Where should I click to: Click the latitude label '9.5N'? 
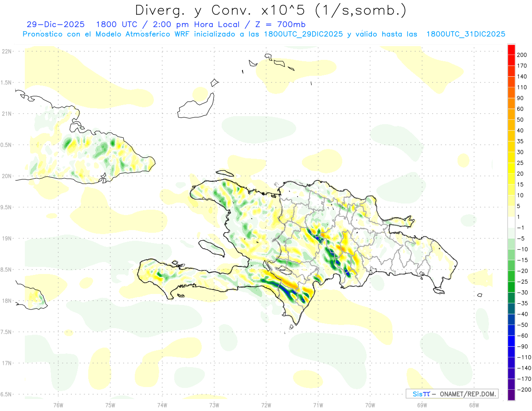point(7,207)
